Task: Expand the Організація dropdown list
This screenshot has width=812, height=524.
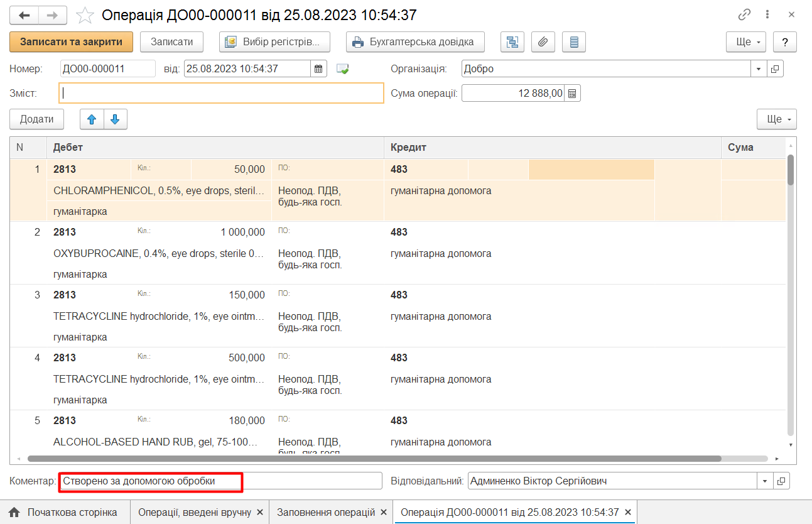Action: click(x=759, y=69)
